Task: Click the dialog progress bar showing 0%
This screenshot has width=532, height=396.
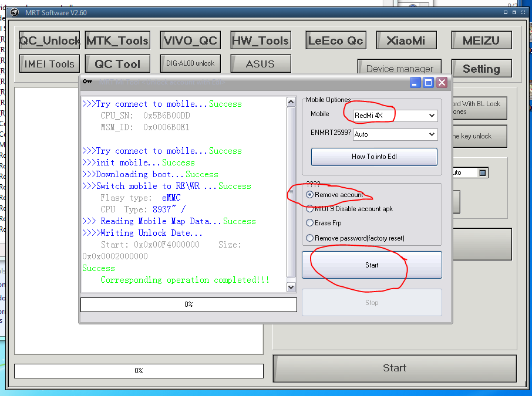Action: (188, 304)
